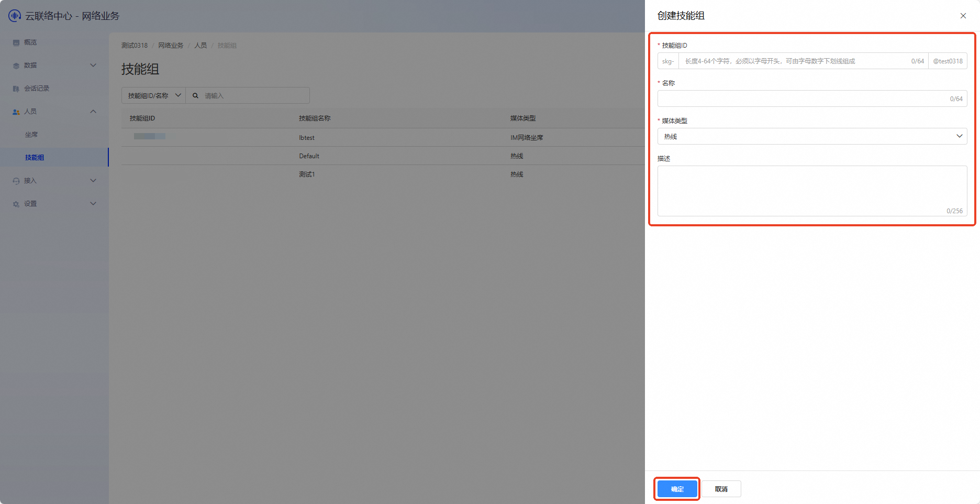
Task: Open the 数据 sidebar menu
Action: (x=54, y=65)
